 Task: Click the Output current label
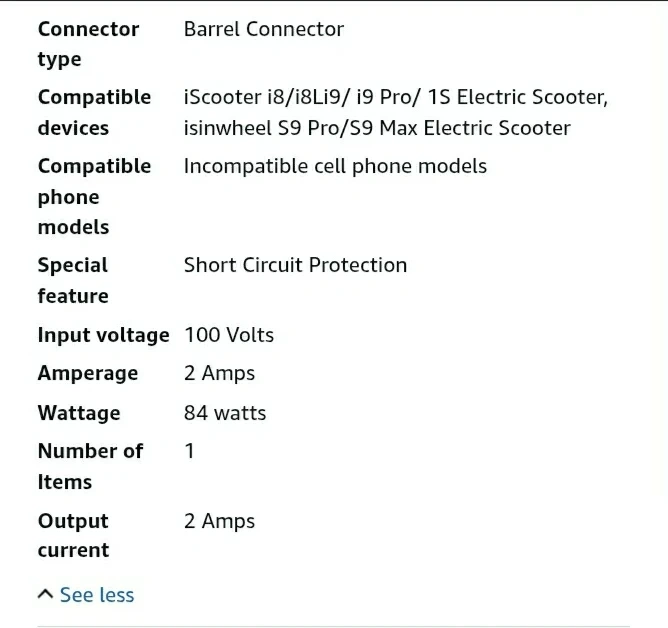(73, 535)
